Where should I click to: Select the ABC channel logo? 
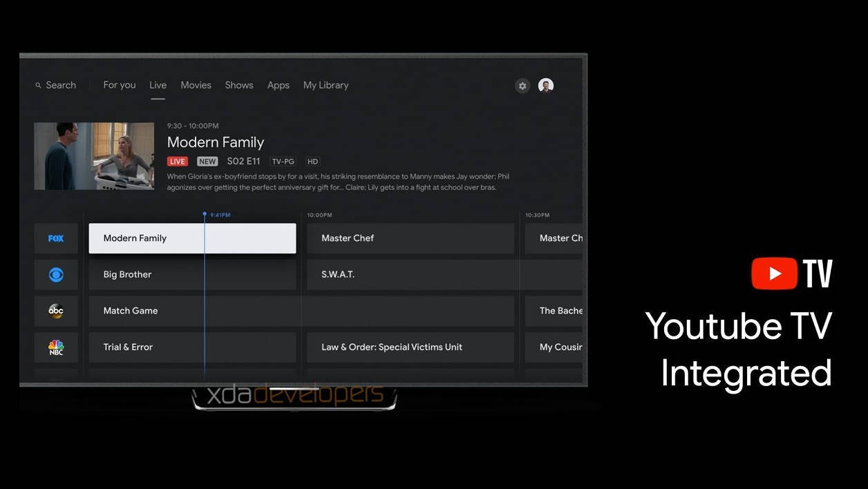(x=56, y=311)
